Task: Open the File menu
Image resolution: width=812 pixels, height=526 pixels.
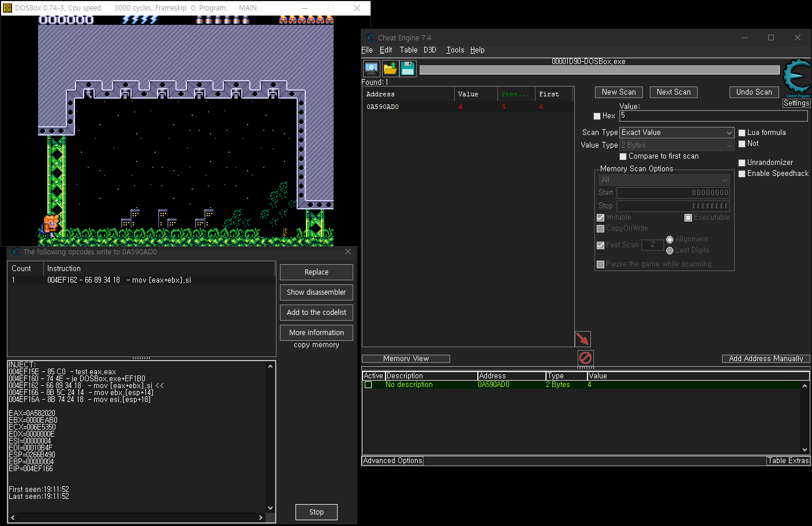Action: [367, 50]
